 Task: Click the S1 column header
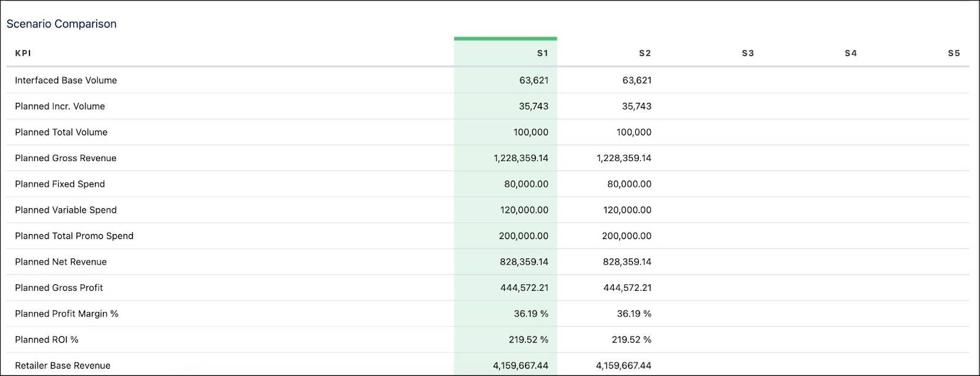point(542,53)
